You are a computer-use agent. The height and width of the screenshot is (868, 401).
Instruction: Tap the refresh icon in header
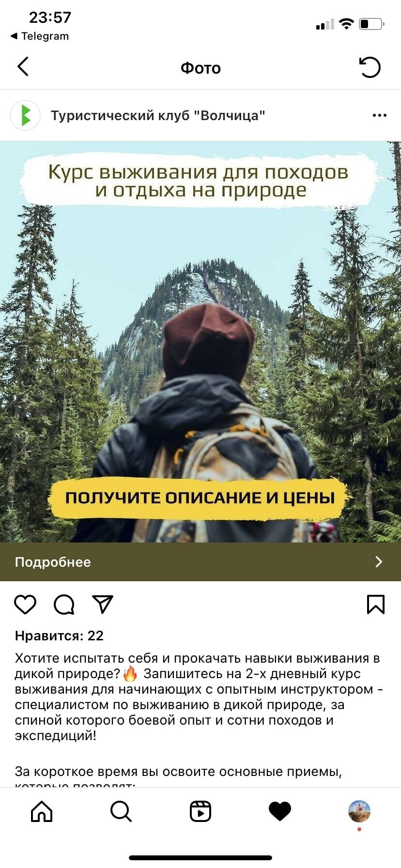tap(370, 67)
